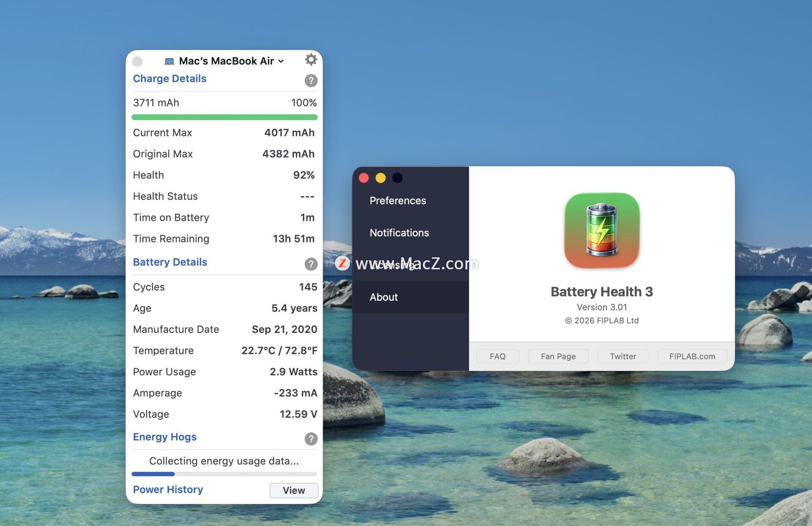Open the Energy Hogs help icon
812x526 pixels.
click(311, 439)
